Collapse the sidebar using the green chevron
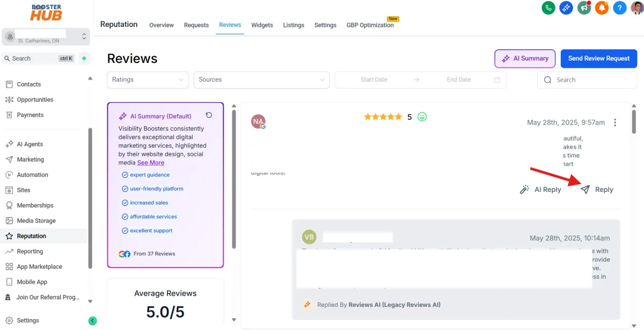This screenshot has width=644, height=330. pos(92,320)
